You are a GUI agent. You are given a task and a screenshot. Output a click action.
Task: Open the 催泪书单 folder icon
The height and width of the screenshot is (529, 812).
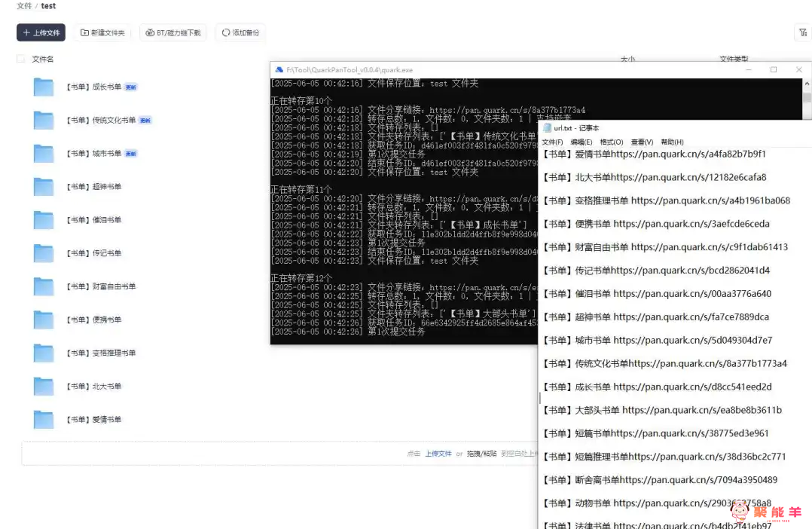pyautogui.click(x=44, y=220)
